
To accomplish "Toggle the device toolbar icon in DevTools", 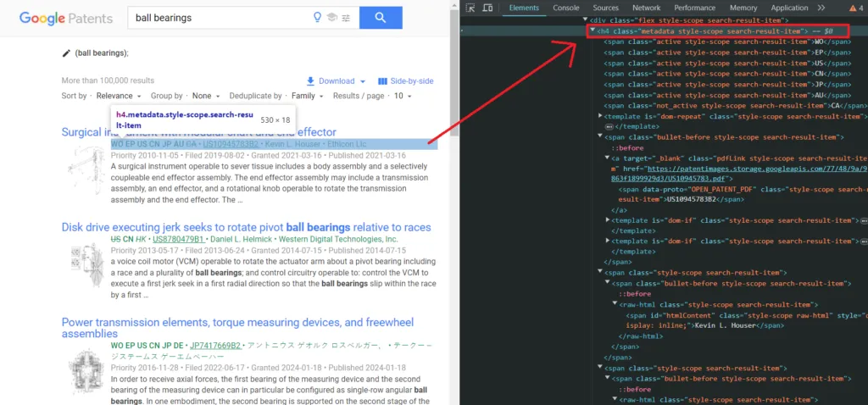I will tap(487, 8).
